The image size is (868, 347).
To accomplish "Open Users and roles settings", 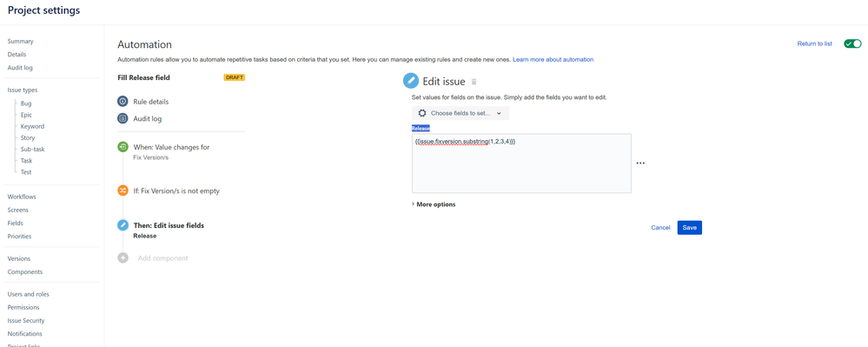I will (28, 294).
